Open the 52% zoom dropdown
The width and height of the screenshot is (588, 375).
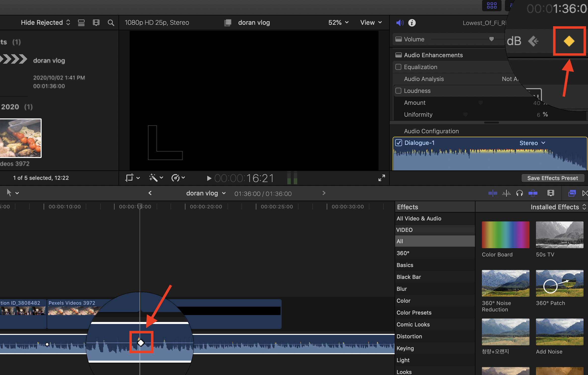pyautogui.click(x=338, y=23)
